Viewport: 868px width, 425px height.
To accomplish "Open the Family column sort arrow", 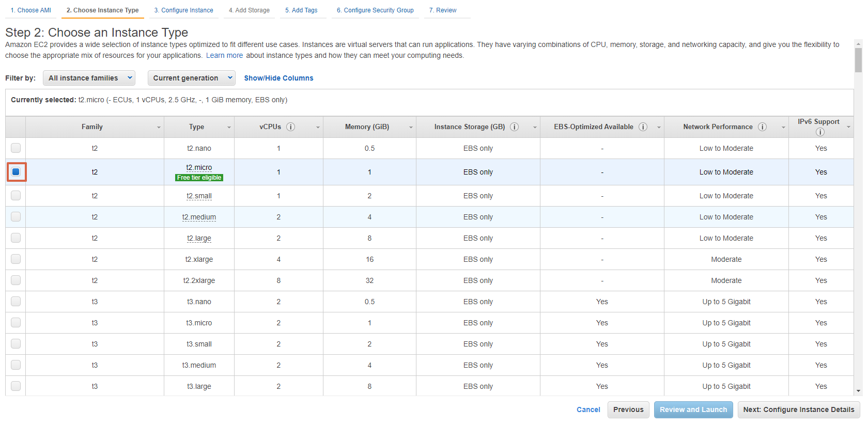I will pos(159,128).
